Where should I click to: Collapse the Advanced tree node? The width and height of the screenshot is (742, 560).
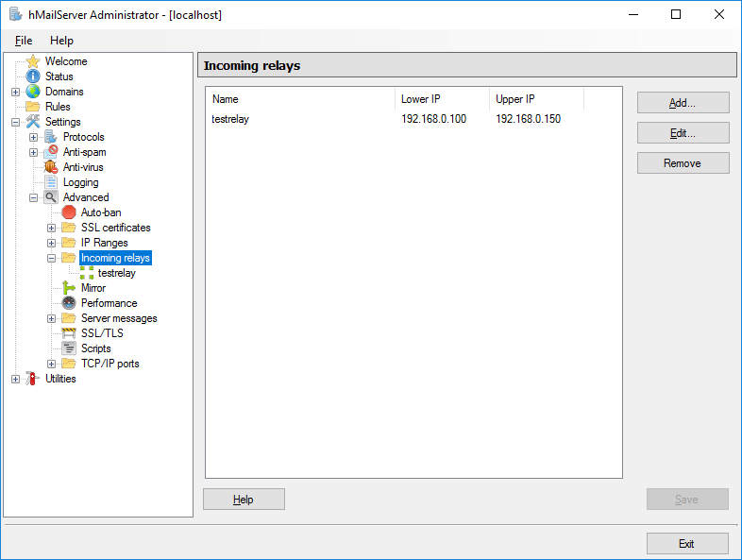33,198
